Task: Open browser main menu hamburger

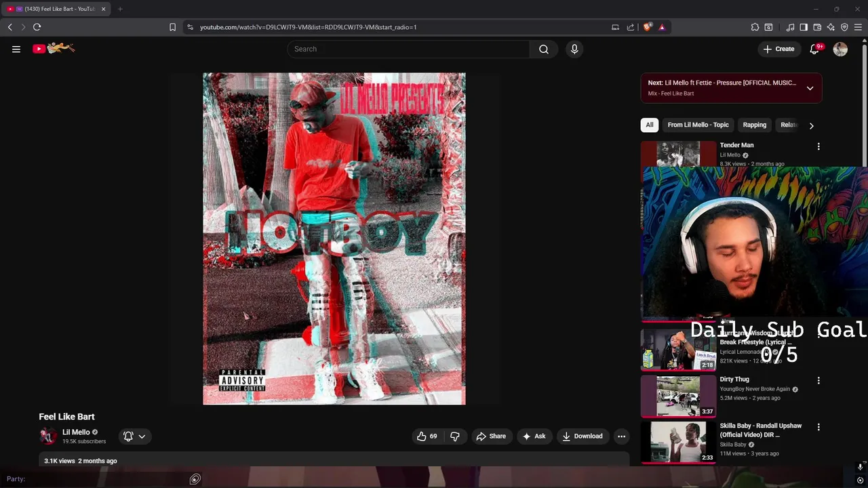Action: (858, 27)
